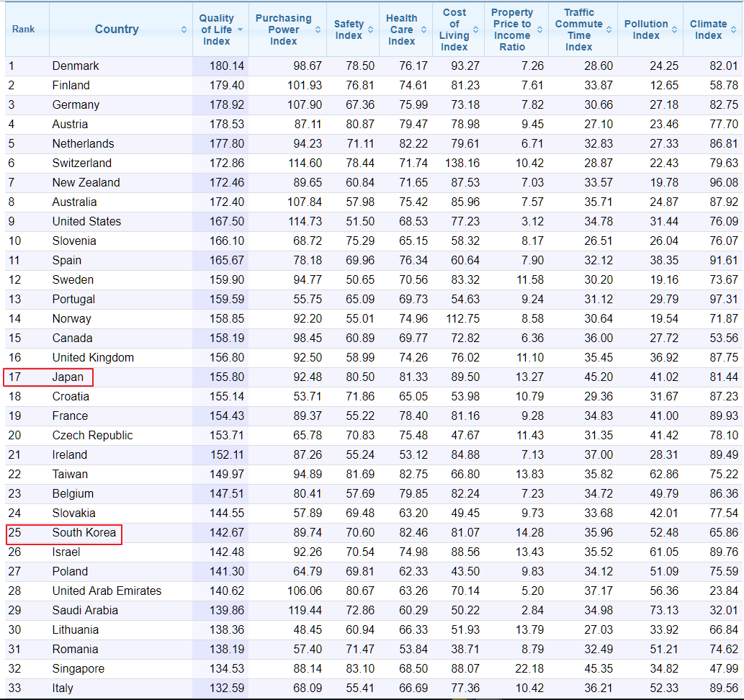Click the sort arrows beside Pollution Index
The width and height of the screenshot is (744, 700).
[x=674, y=30]
